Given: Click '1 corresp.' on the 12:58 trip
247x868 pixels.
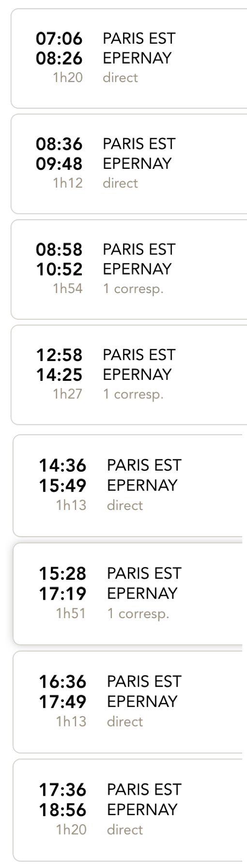Looking at the screenshot, I should point(133,394).
